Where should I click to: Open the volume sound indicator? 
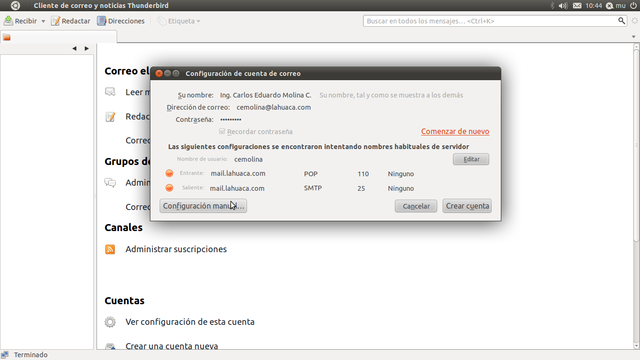(x=563, y=5)
